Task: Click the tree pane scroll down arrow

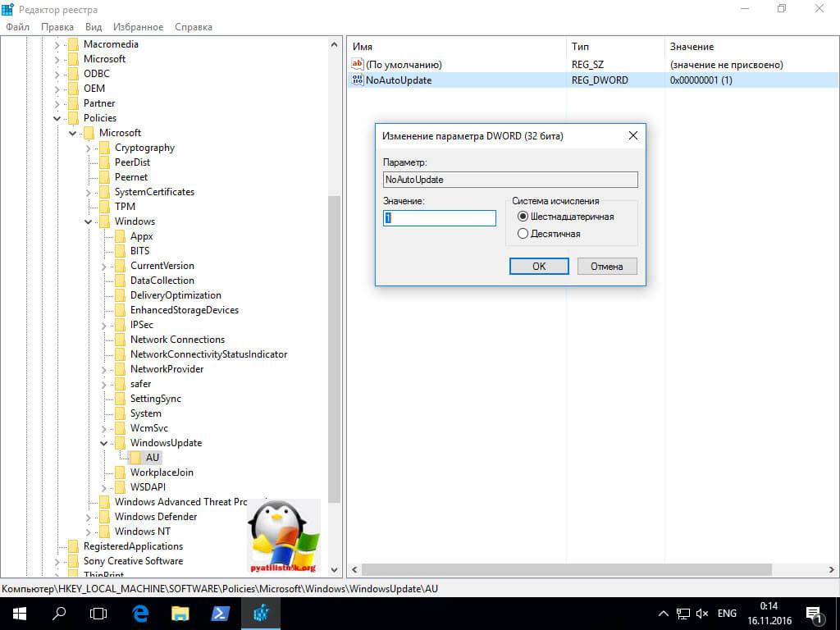Action: (x=335, y=570)
